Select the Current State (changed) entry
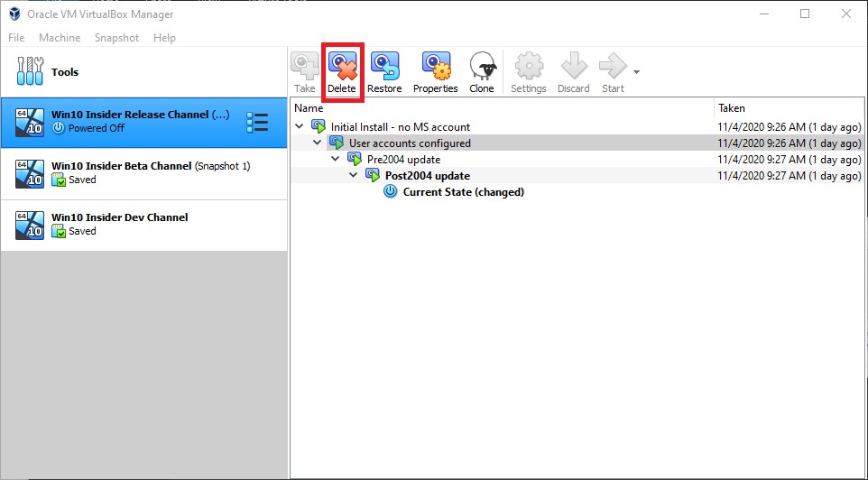 point(463,191)
